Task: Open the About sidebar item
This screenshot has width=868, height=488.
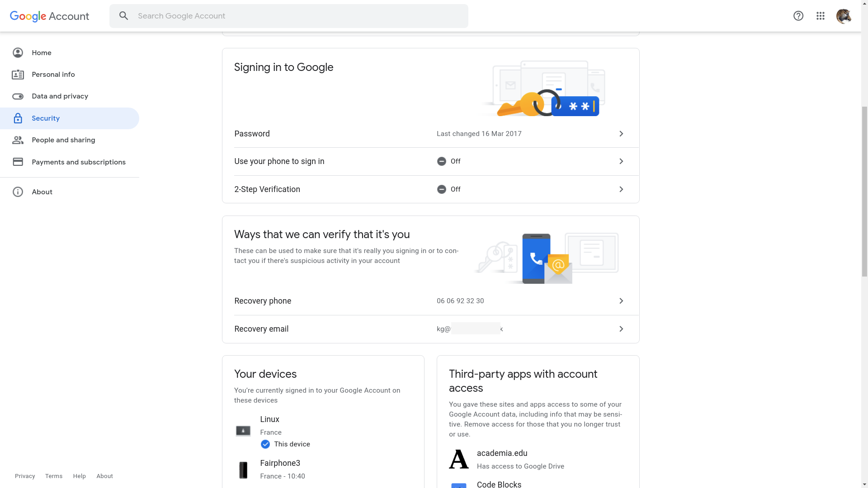Action: tap(70, 192)
